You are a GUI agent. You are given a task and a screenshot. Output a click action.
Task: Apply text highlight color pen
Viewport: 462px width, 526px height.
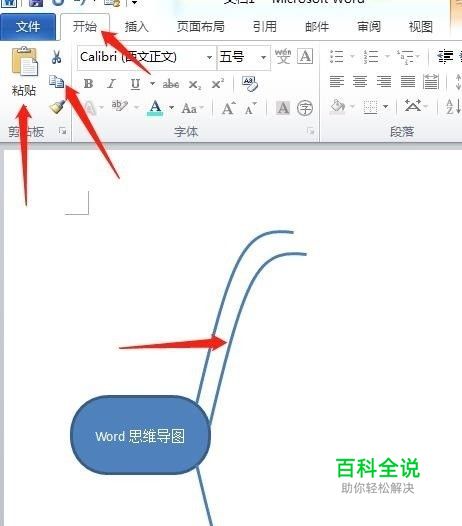tap(120, 107)
